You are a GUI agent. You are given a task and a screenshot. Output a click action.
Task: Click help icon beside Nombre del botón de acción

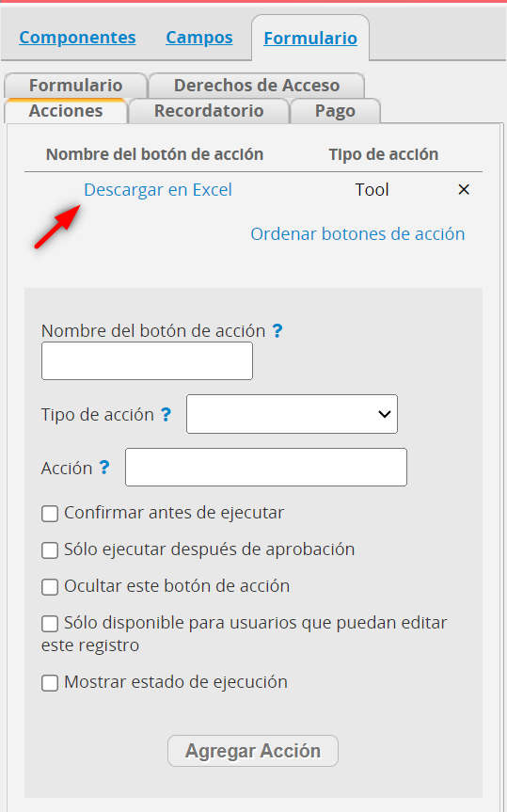click(x=277, y=330)
